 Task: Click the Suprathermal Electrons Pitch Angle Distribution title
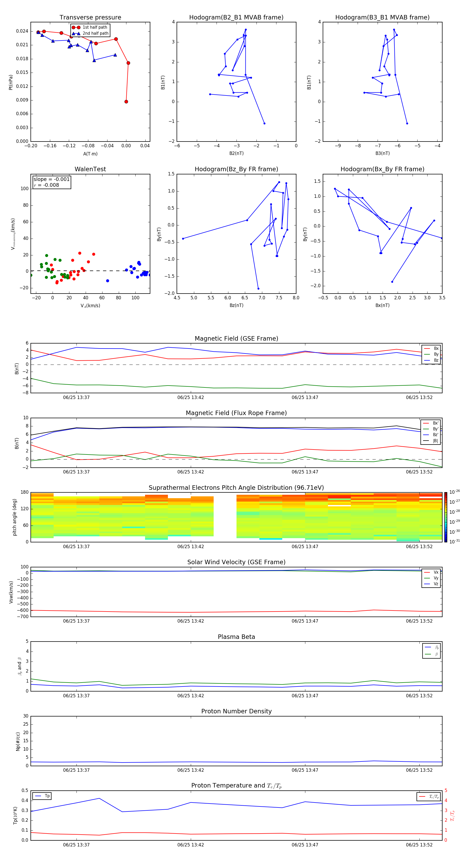click(236, 488)
